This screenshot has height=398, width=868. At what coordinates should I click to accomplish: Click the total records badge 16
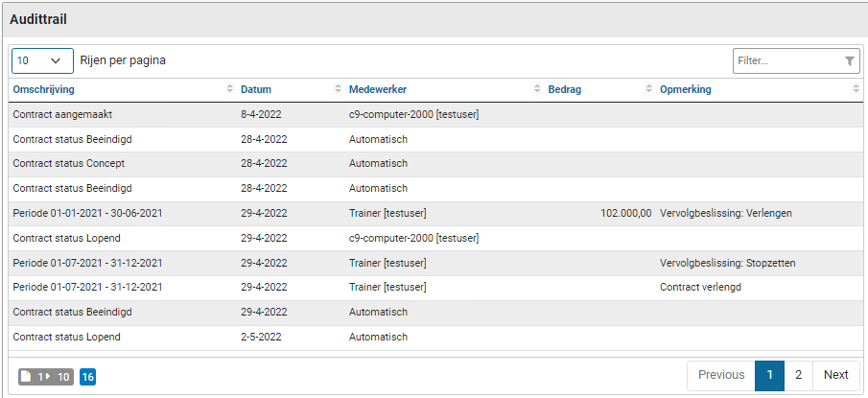pyautogui.click(x=87, y=377)
